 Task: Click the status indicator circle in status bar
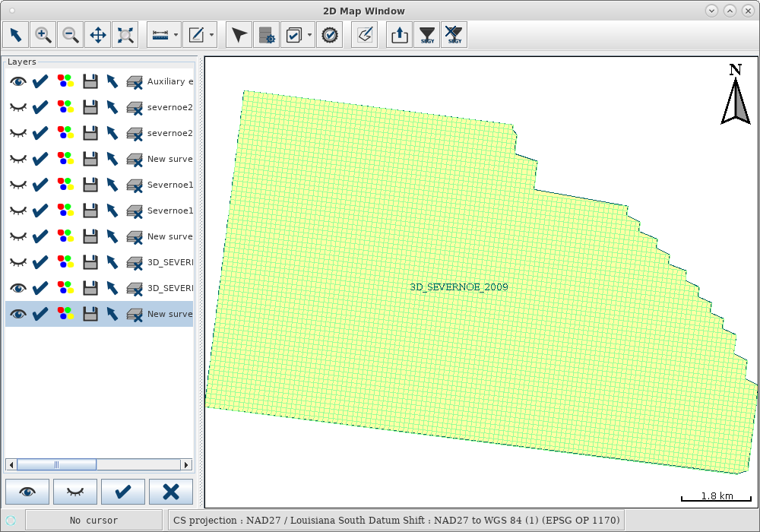[11, 521]
